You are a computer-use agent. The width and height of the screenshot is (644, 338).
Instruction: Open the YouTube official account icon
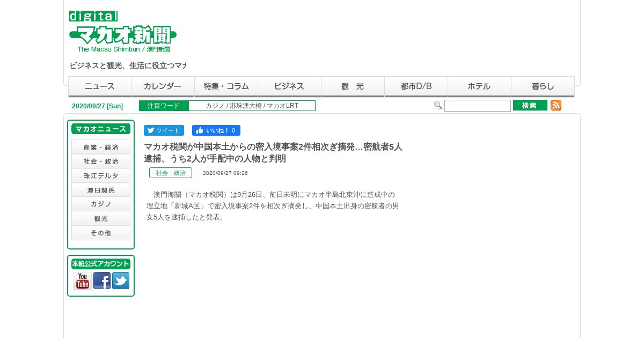pos(83,281)
